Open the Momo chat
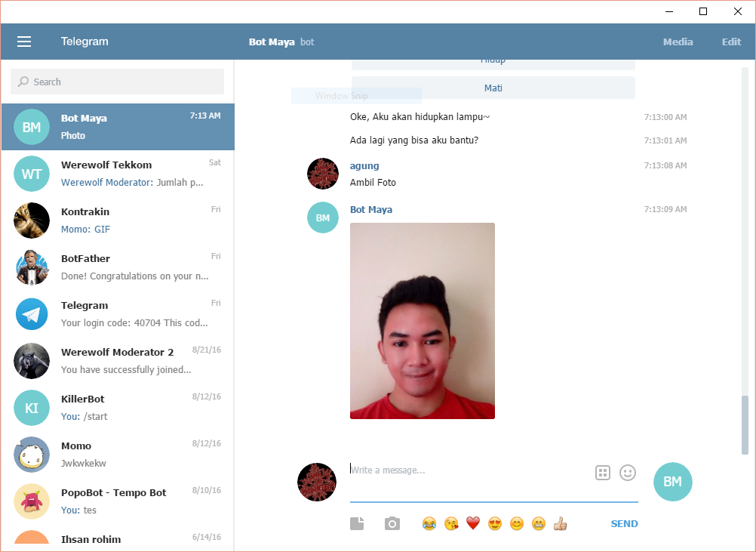 coord(118,455)
